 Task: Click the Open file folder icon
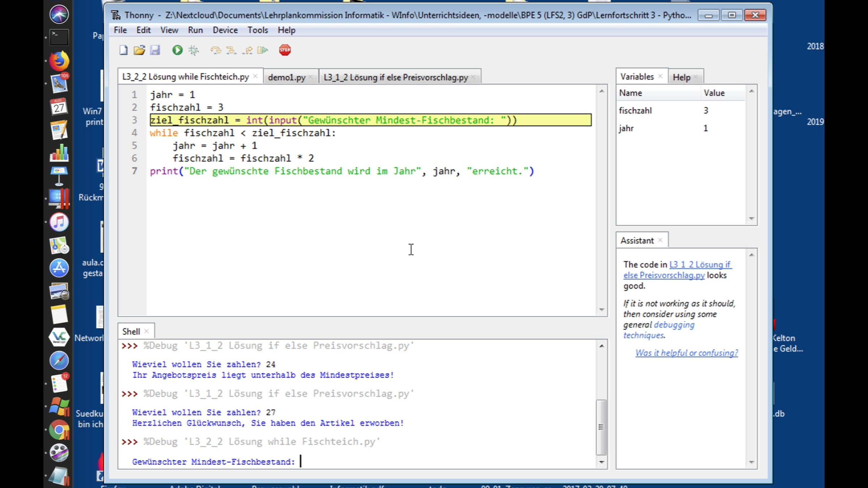click(x=139, y=50)
